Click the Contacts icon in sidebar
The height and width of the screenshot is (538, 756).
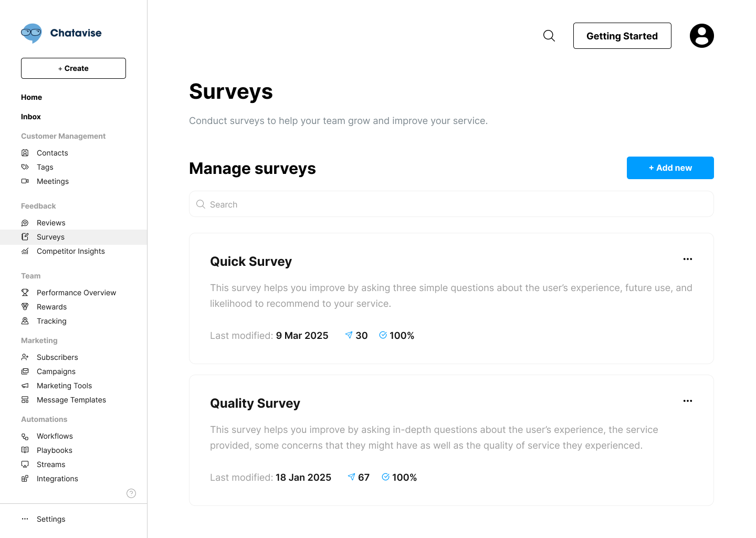coord(25,153)
